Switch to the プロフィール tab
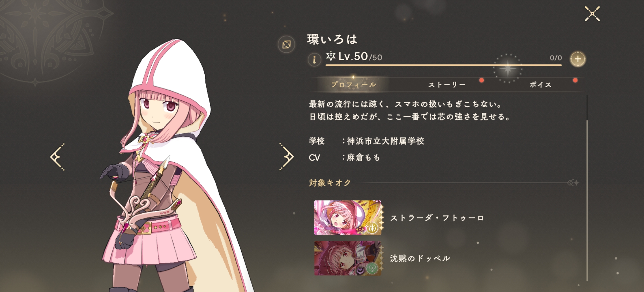The height and width of the screenshot is (292, 644). pos(353,84)
